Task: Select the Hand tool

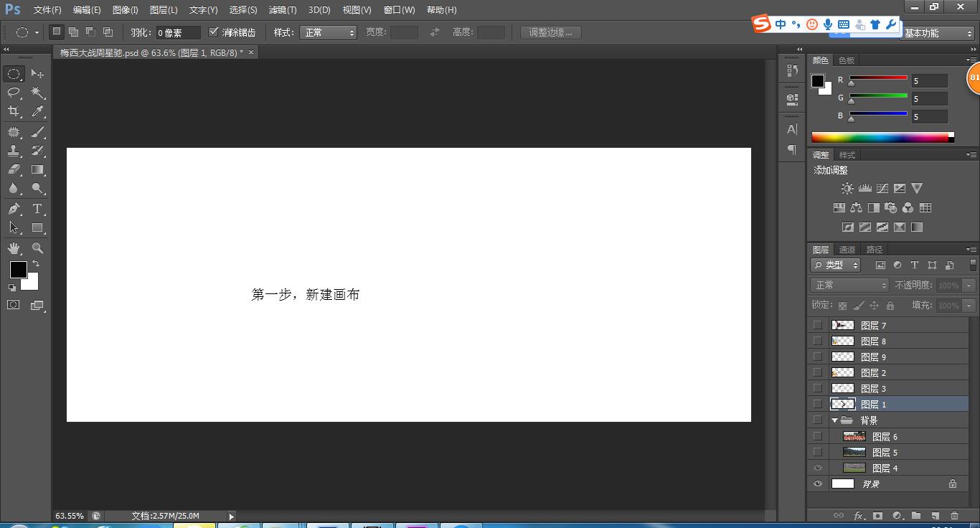Action: [x=14, y=247]
